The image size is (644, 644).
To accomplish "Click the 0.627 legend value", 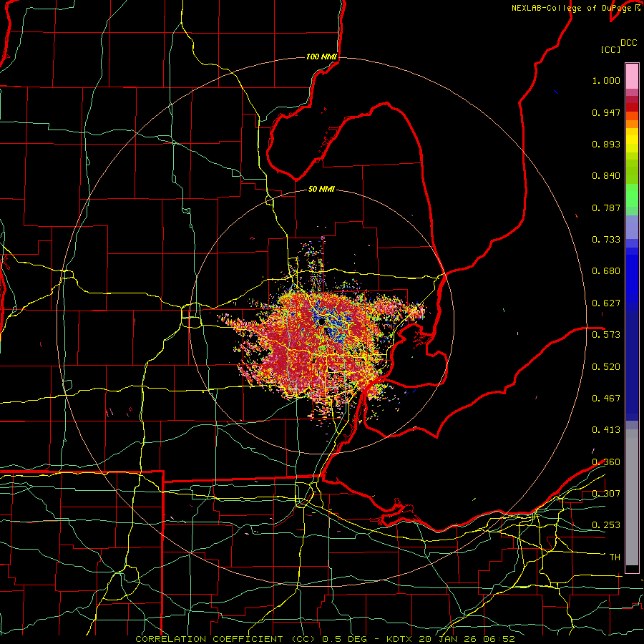I will [606, 303].
